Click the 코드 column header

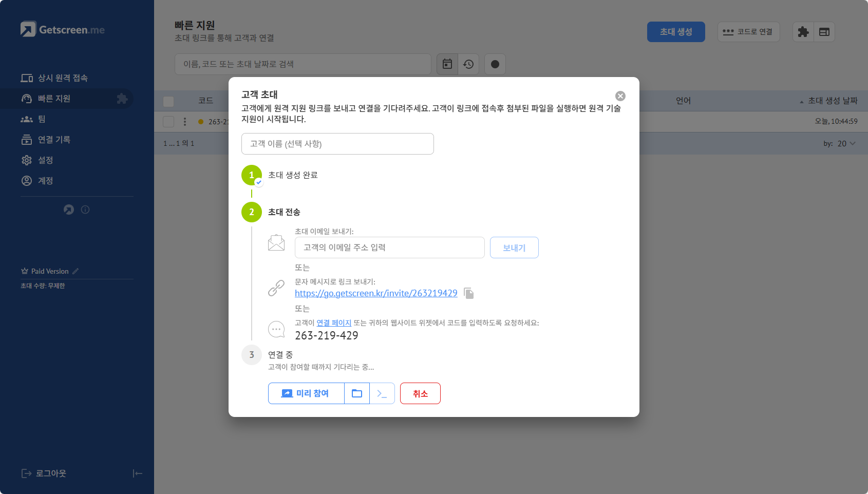coord(206,101)
